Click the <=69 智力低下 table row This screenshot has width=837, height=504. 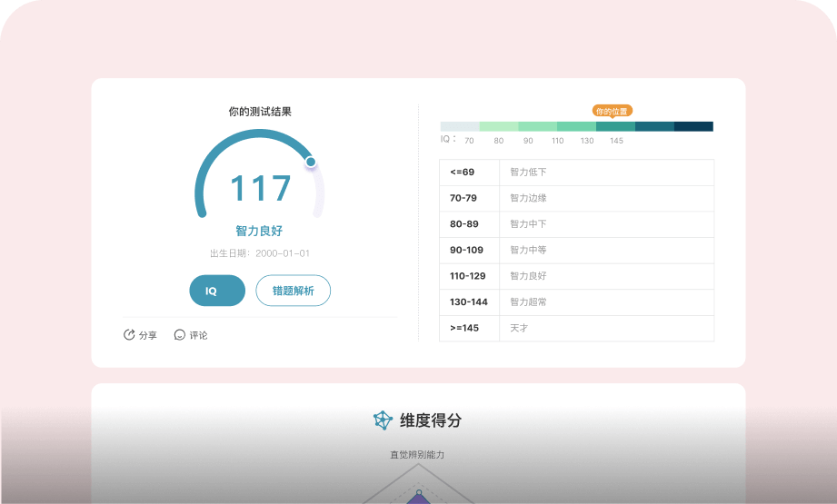tap(576, 173)
